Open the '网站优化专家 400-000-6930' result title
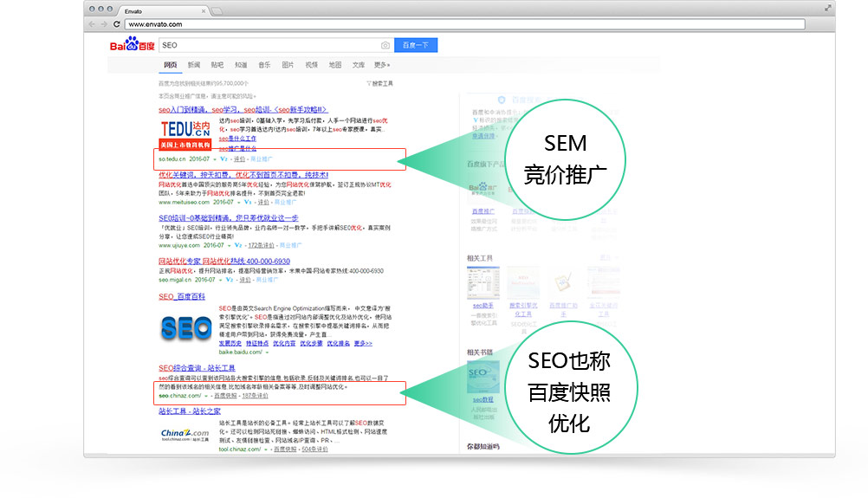 [224, 262]
